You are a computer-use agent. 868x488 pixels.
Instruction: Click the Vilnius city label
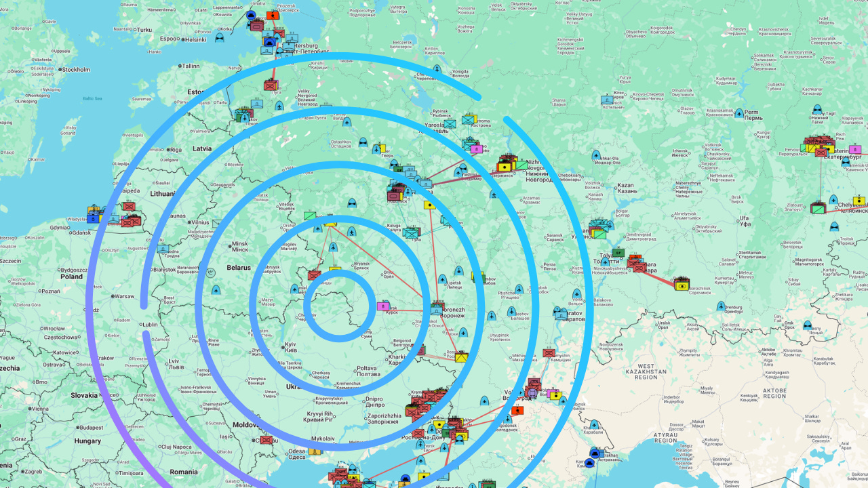click(200, 222)
